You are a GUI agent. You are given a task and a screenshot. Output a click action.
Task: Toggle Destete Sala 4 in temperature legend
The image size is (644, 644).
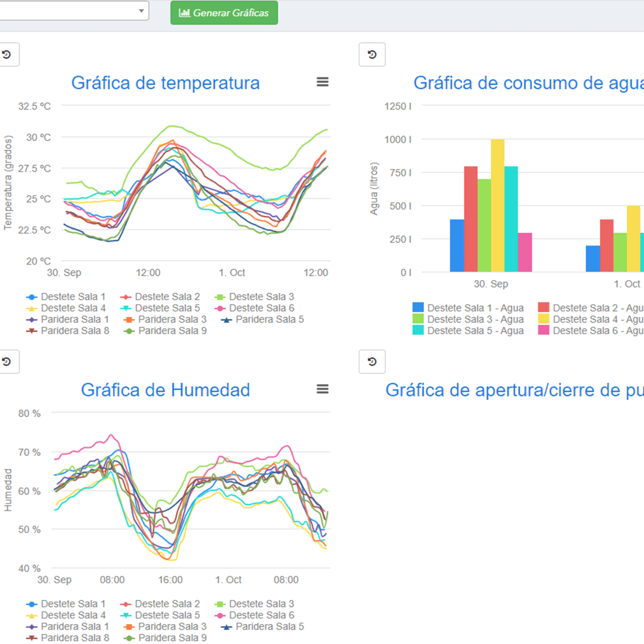(66, 308)
